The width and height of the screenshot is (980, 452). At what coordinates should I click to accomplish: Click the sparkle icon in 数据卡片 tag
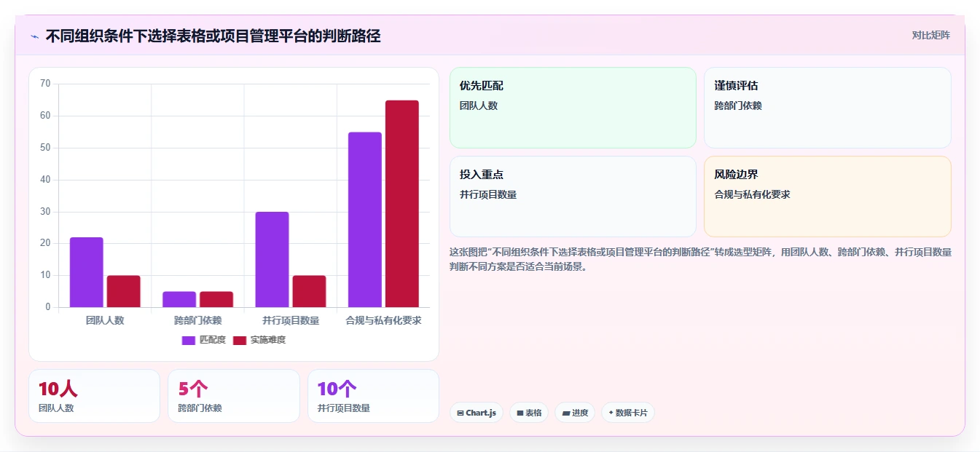pos(611,413)
